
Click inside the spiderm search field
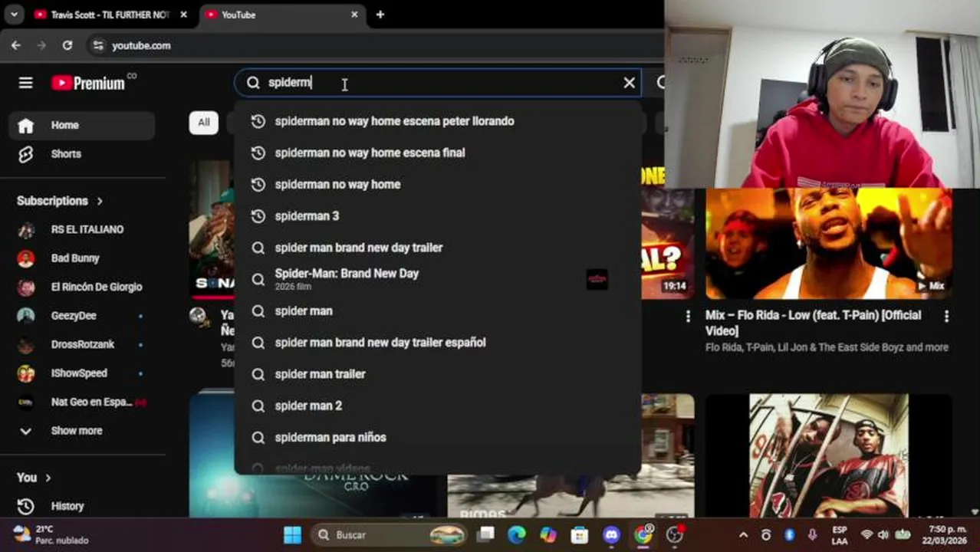[x=437, y=83]
